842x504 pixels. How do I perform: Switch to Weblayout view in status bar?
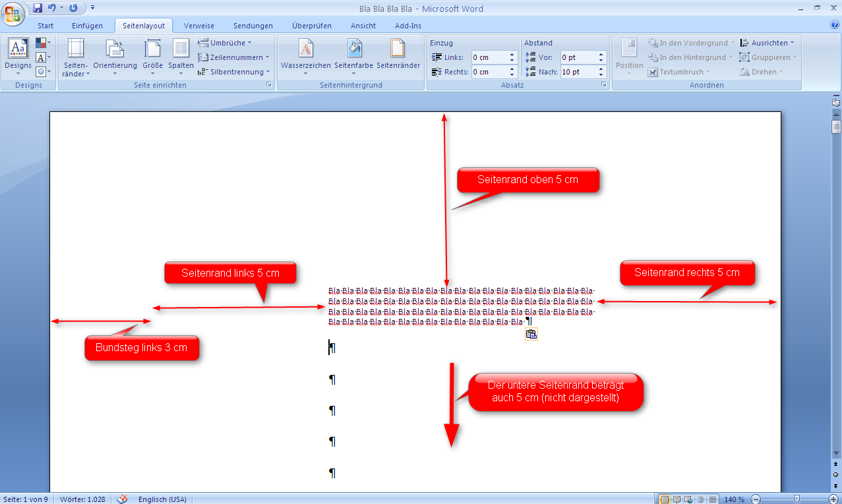point(688,499)
